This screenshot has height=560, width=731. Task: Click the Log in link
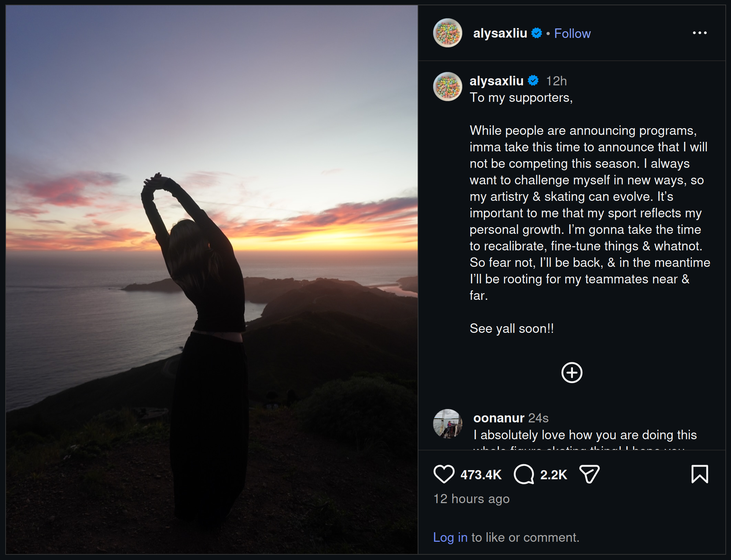tap(450, 537)
